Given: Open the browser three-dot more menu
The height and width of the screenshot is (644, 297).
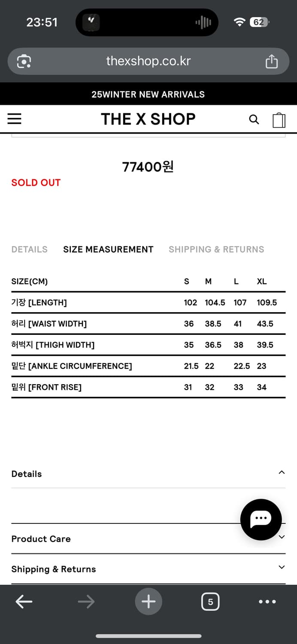Looking at the screenshot, I should tap(267, 601).
